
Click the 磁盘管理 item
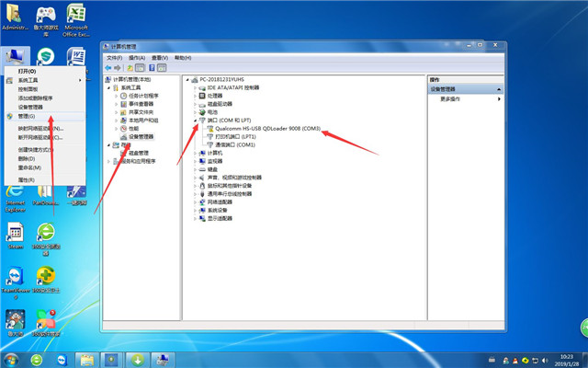click(138, 153)
